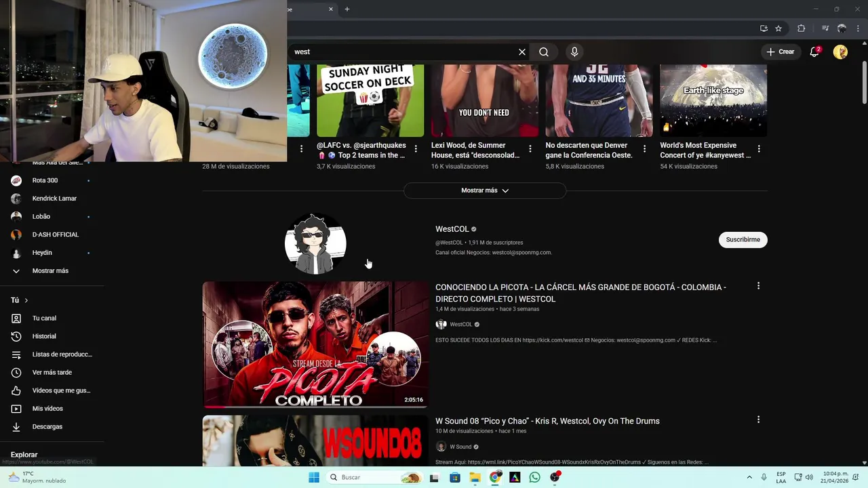The height and width of the screenshot is (488, 868).
Task: Open W Sound channel link under video
Action: tap(460, 447)
